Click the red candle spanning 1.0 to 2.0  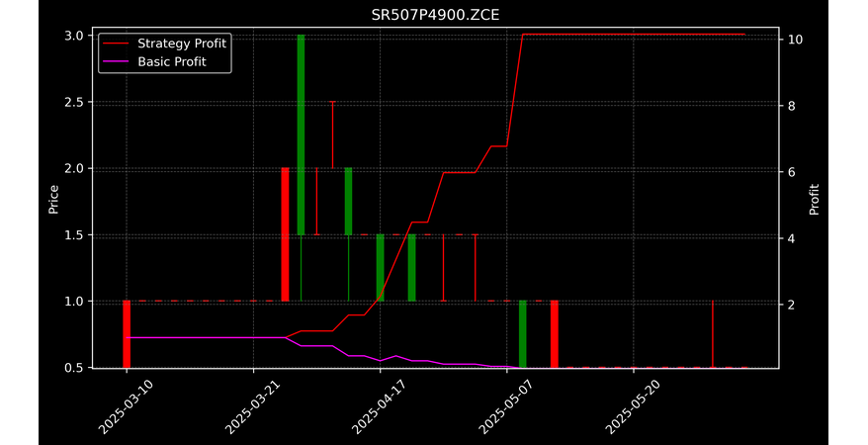pos(285,234)
